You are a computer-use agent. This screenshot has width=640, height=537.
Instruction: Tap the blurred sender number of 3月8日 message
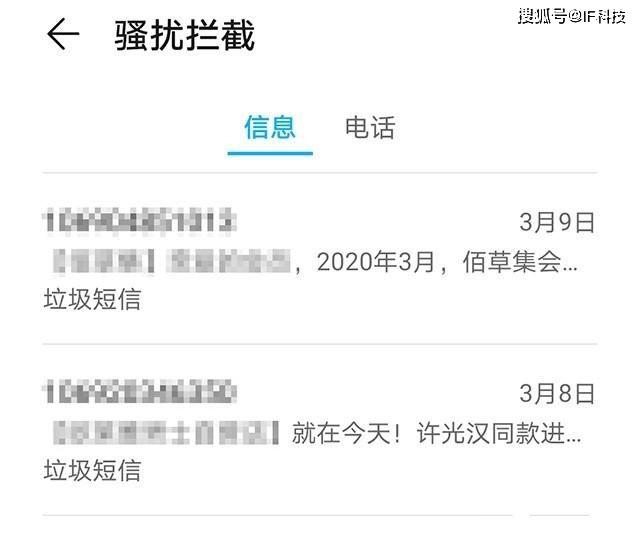point(140,392)
